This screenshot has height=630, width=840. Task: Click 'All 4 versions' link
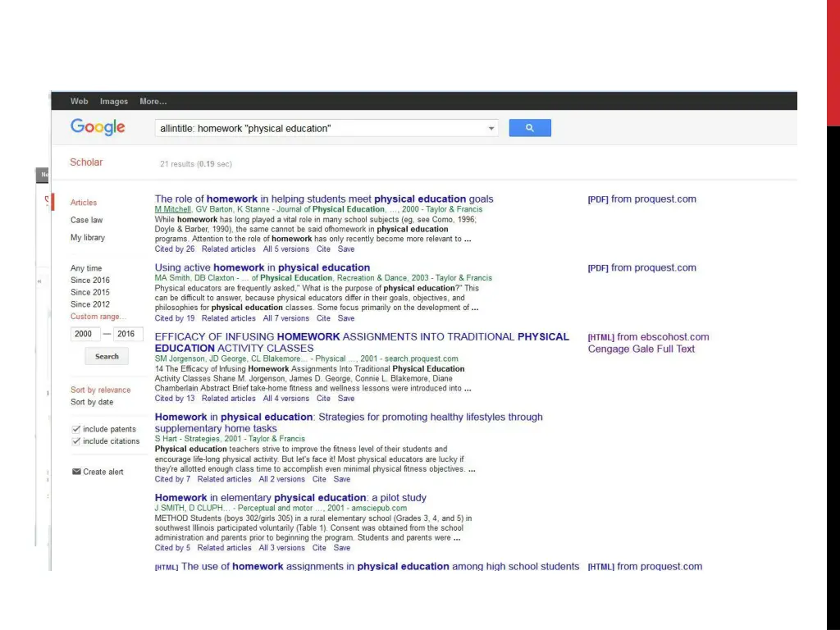coord(286,399)
